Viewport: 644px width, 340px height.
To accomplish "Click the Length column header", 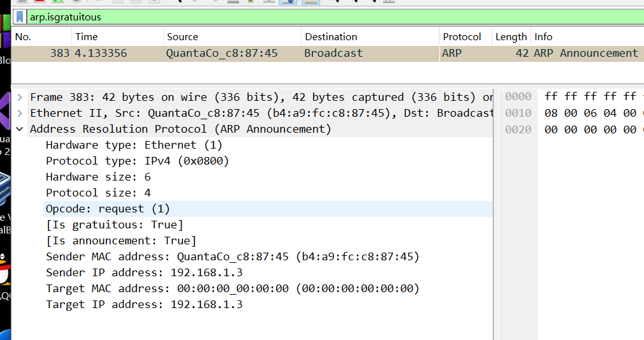I will [x=511, y=37].
